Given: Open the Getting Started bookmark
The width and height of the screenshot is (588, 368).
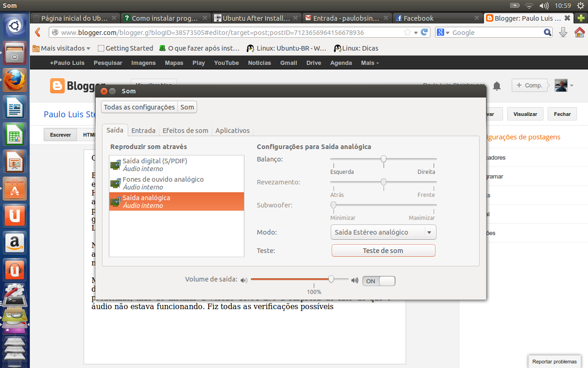Looking at the screenshot, I should 125,48.
